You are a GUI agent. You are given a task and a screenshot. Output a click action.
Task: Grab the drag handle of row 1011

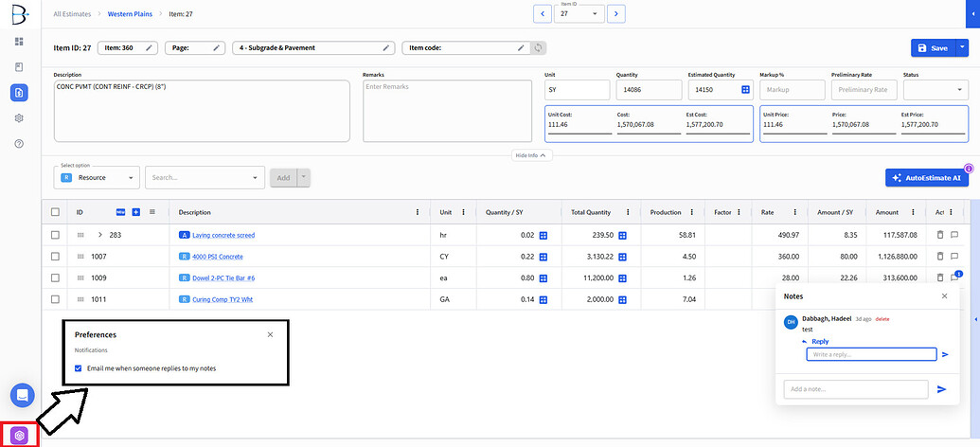coord(80,299)
